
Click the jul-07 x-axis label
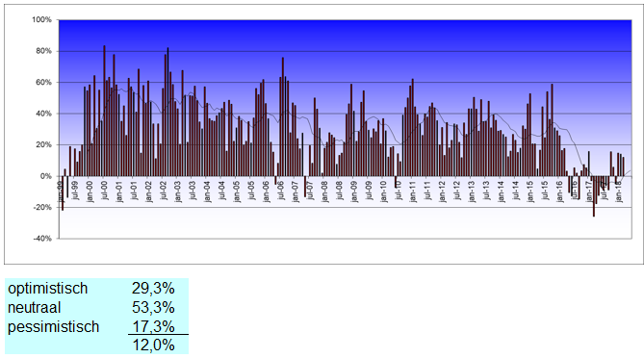(x=310, y=190)
